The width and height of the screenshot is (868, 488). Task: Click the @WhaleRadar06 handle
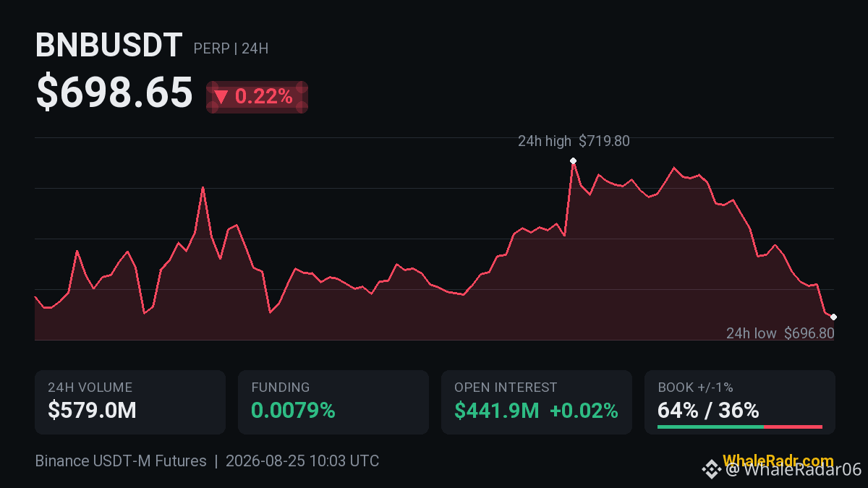pos(794,470)
